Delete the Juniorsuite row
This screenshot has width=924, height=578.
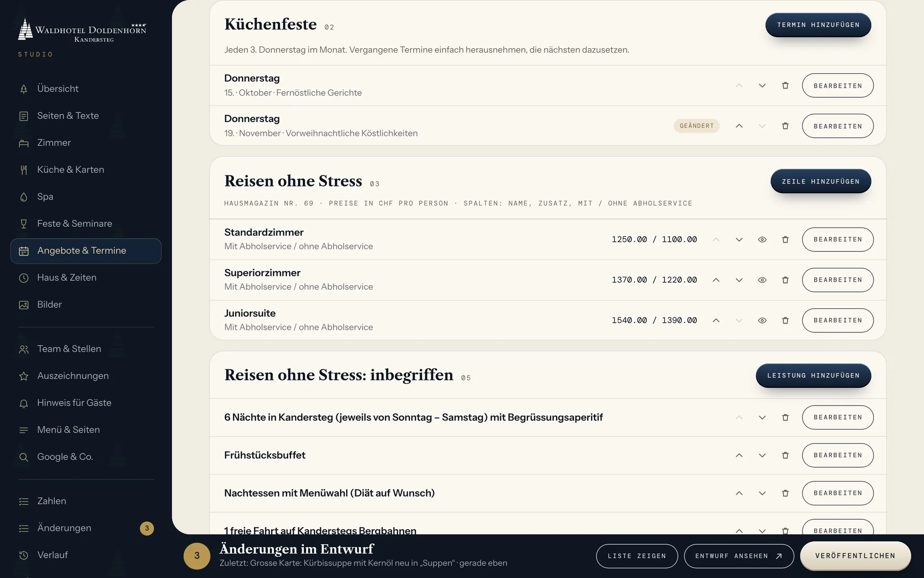(x=785, y=321)
